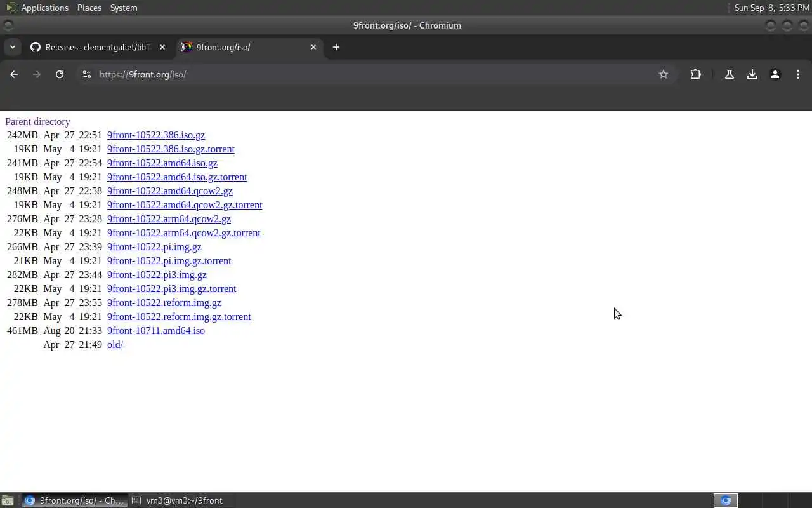Open the site information icon in address bar
The image size is (812, 508).
(87, 74)
